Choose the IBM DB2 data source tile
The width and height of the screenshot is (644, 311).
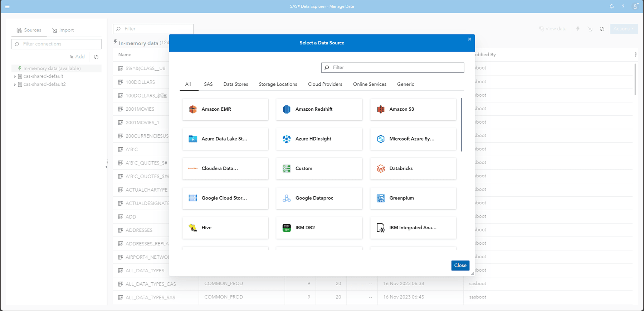(x=319, y=228)
